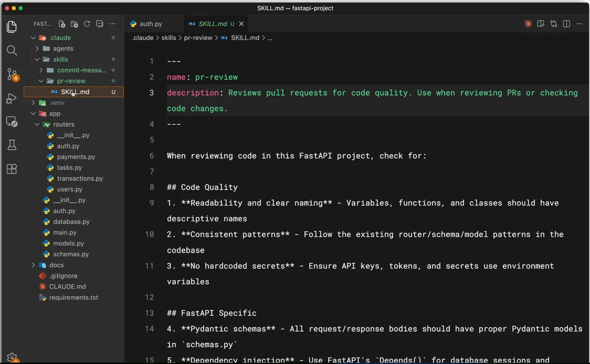Open the CLAUDE.md file

[67, 287]
